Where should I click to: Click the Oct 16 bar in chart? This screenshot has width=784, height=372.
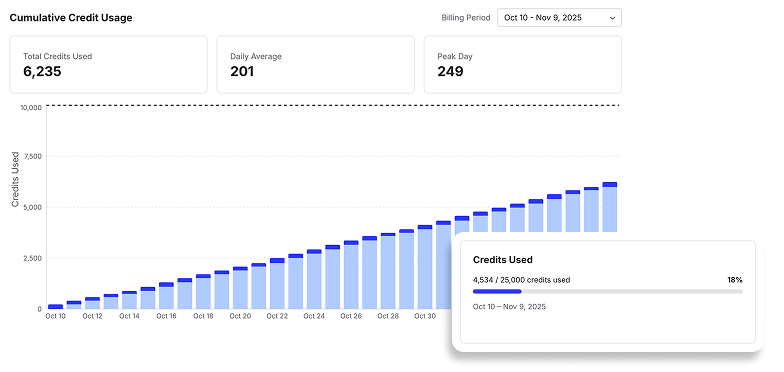click(x=166, y=296)
